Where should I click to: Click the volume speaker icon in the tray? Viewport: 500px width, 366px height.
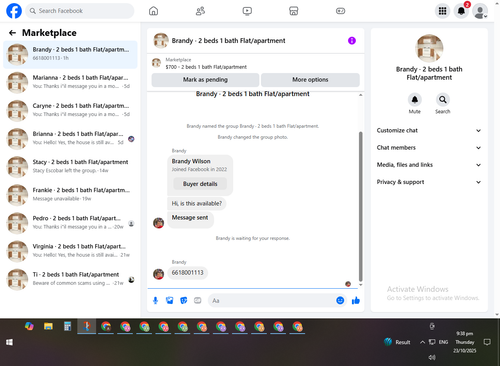432,357
